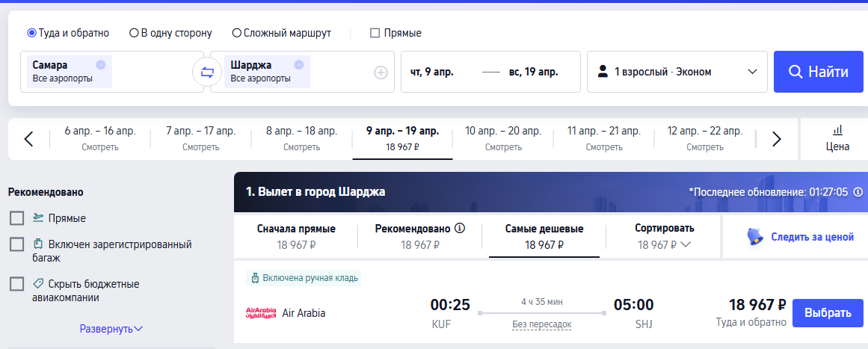Open the passengers and class dropdown

(677, 72)
